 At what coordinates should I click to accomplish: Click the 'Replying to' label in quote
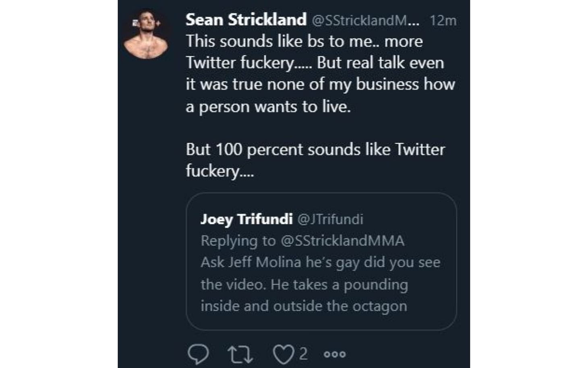[x=238, y=241]
